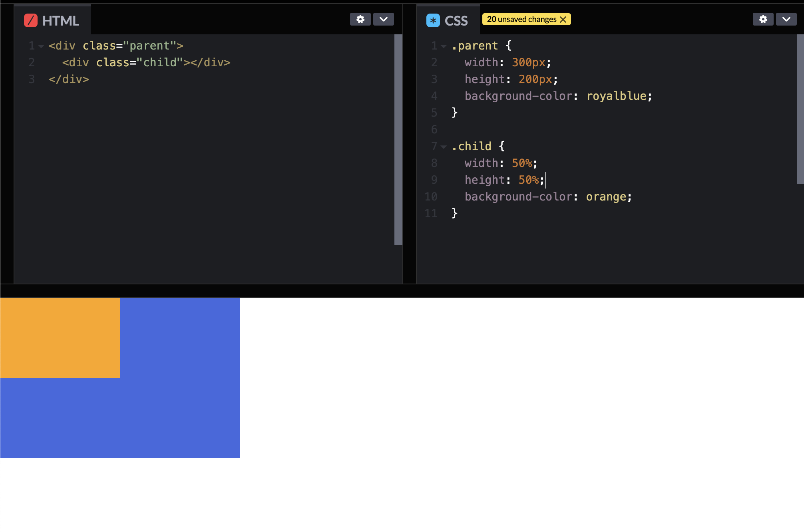Click the HTML editor vertical scrollbar

(398, 140)
